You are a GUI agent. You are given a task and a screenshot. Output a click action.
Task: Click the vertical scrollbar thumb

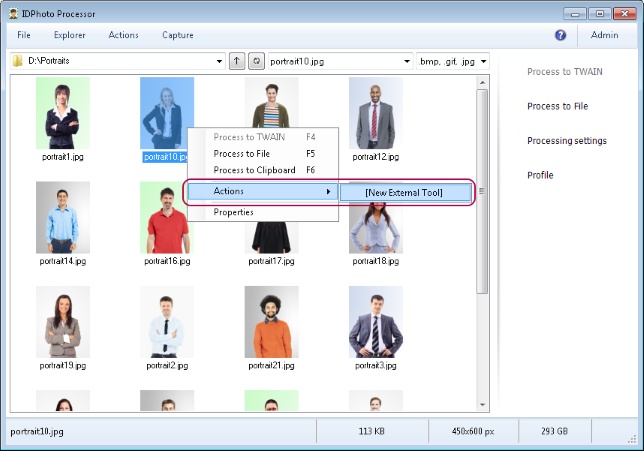coord(482,191)
